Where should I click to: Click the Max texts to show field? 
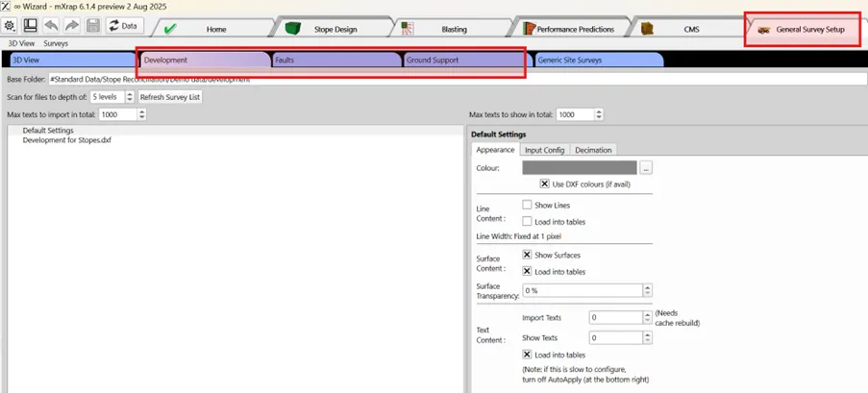point(575,114)
